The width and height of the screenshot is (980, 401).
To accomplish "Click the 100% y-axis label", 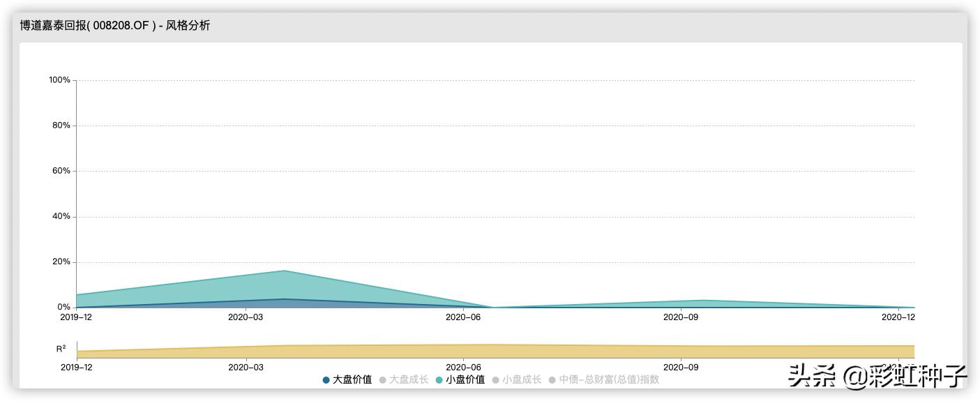I will (59, 80).
